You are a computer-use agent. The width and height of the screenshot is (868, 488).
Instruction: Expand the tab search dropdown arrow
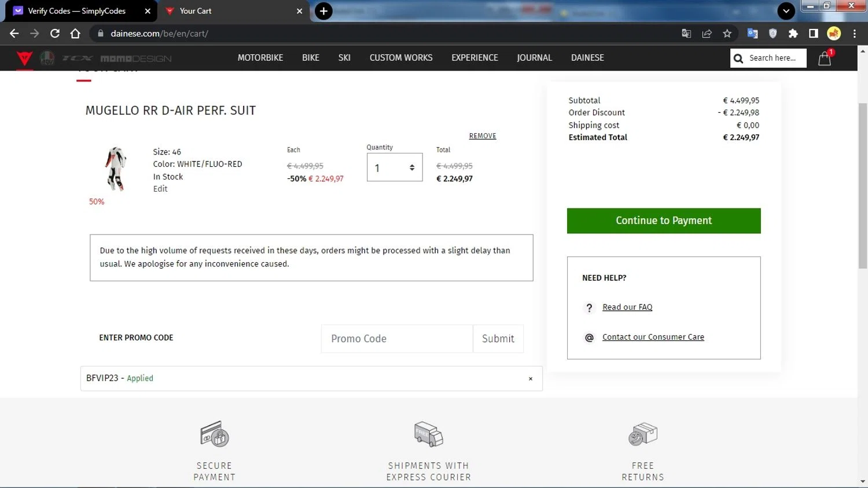(x=786, y=11)
